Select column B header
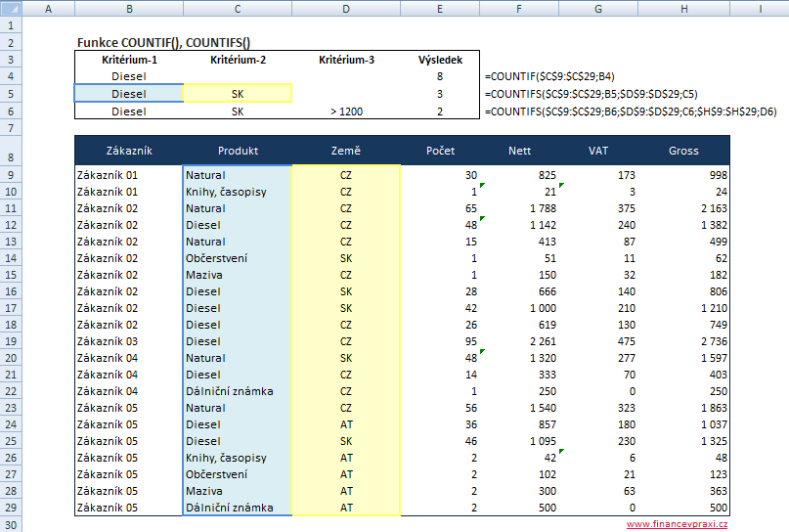Screen dimensions: 789x532 coord(129,9)
